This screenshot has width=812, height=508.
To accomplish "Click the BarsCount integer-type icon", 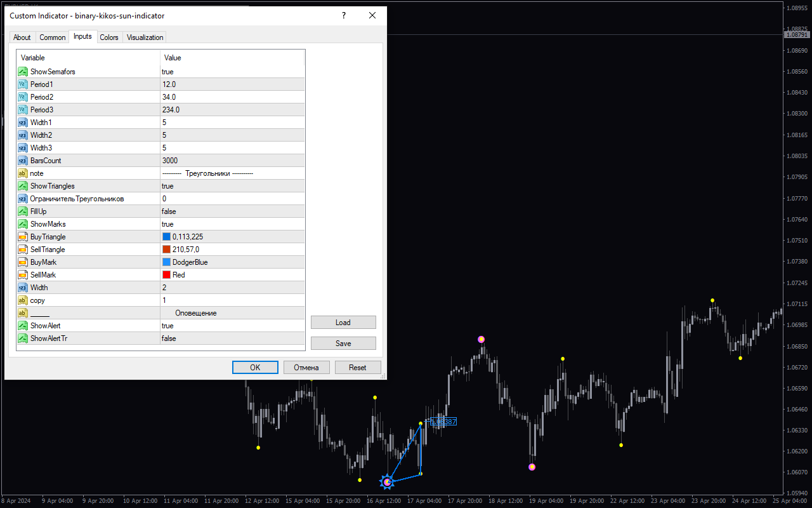I will [x=22, y=161].
